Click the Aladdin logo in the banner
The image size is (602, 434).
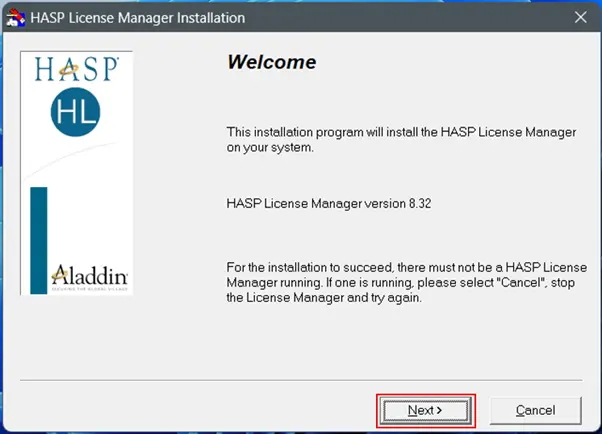pos(89,277)
